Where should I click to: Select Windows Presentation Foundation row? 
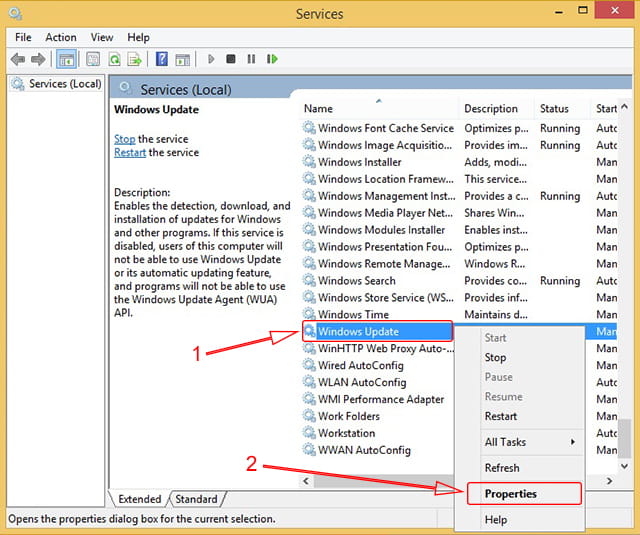click(460, 246)
